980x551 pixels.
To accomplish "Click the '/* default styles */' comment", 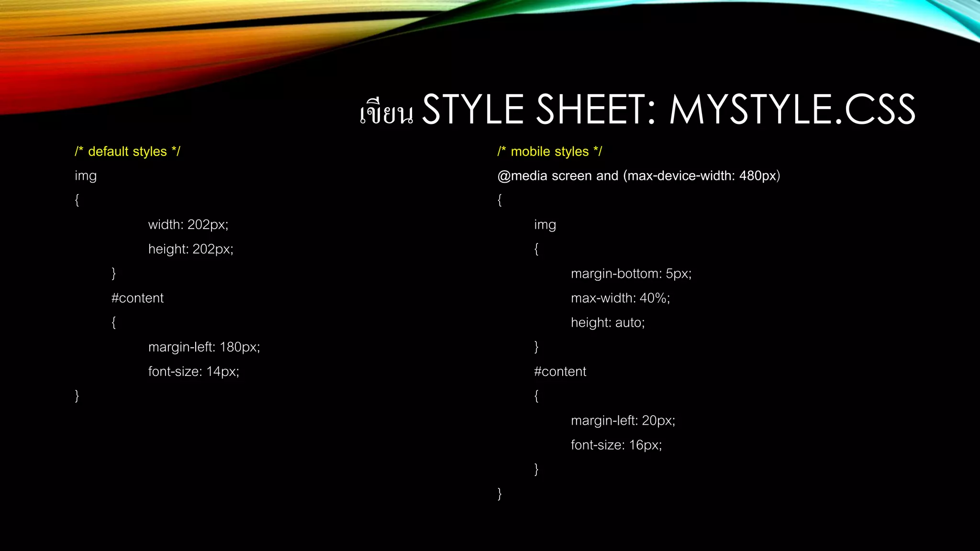I will point(127,152).
